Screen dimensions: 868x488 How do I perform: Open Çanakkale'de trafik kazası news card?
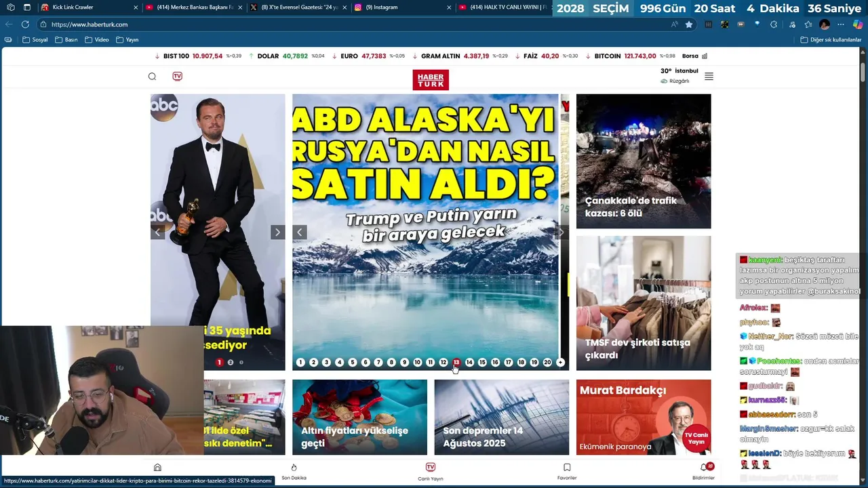(x=644, y=161)
